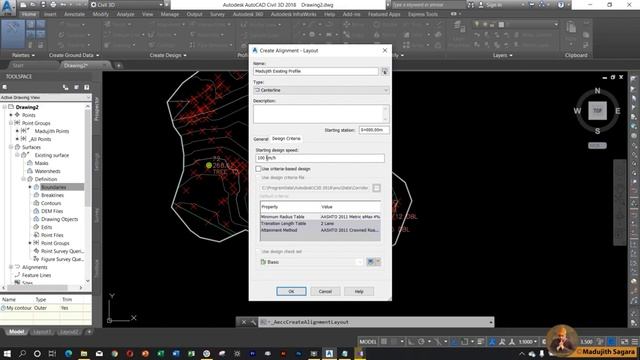
Task: Click the workspace switching gear icon in status bar
Action: click(544, 342)
